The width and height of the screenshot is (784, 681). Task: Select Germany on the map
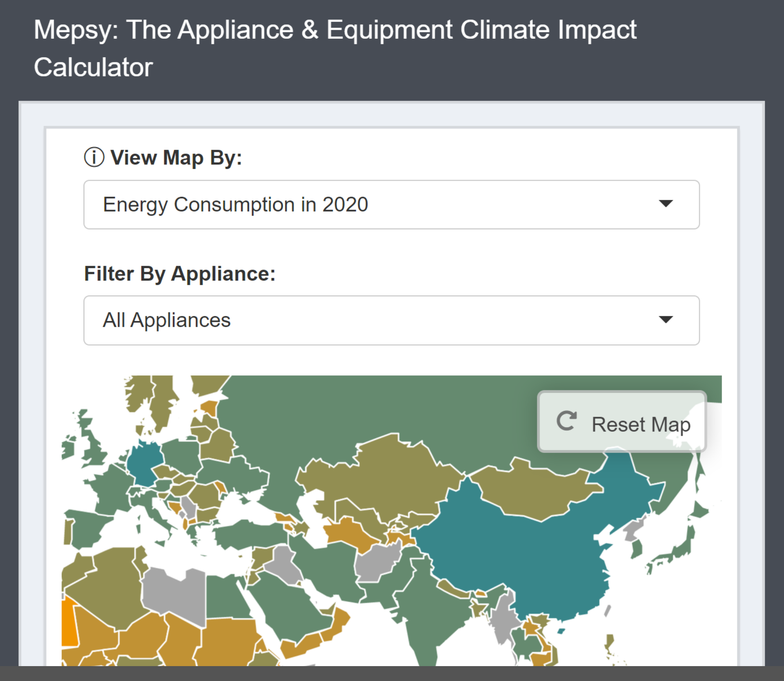click(144, 464)
